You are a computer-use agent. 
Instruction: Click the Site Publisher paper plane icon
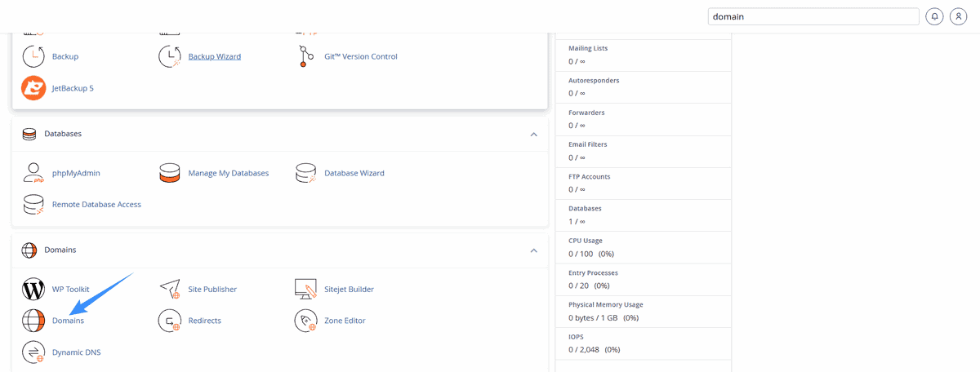[170, 289]
